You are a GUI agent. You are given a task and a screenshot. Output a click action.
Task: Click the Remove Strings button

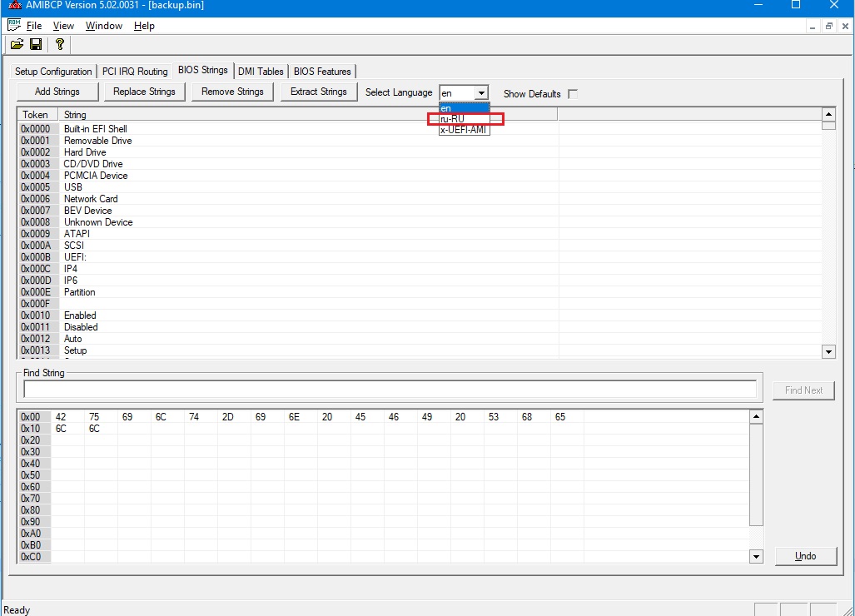232,92
